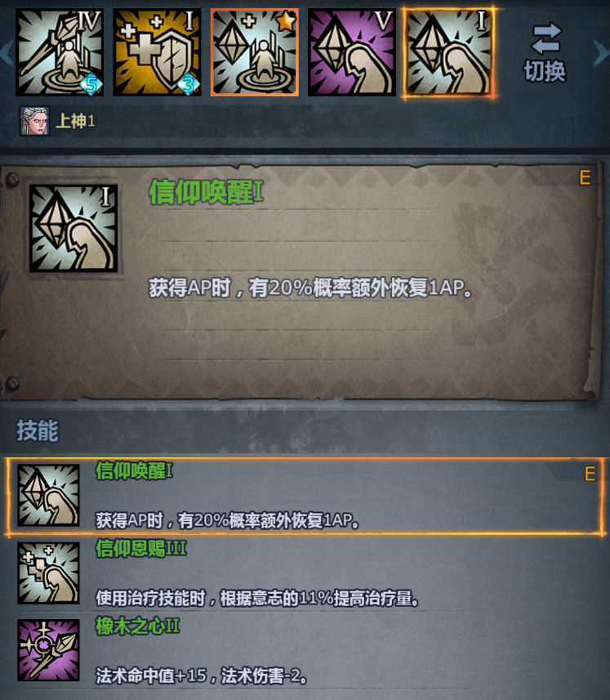This screenshot has height=700, width=610.
Task: Select the highlighted crystal skill icon marked I
Action: pos(448,52)
